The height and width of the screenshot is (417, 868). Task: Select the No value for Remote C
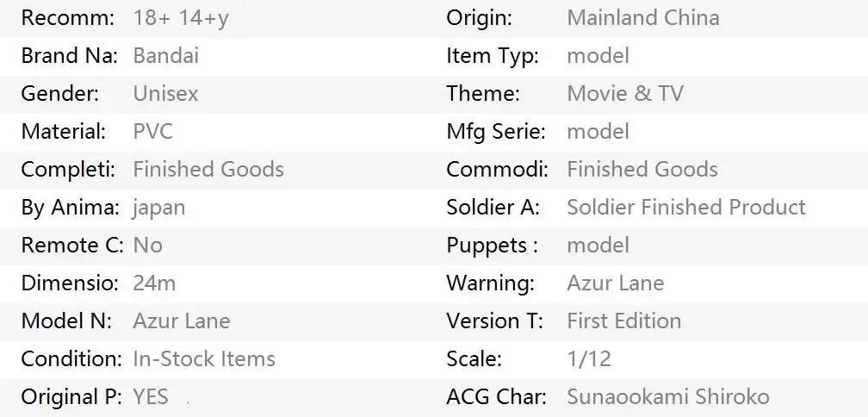148,246
